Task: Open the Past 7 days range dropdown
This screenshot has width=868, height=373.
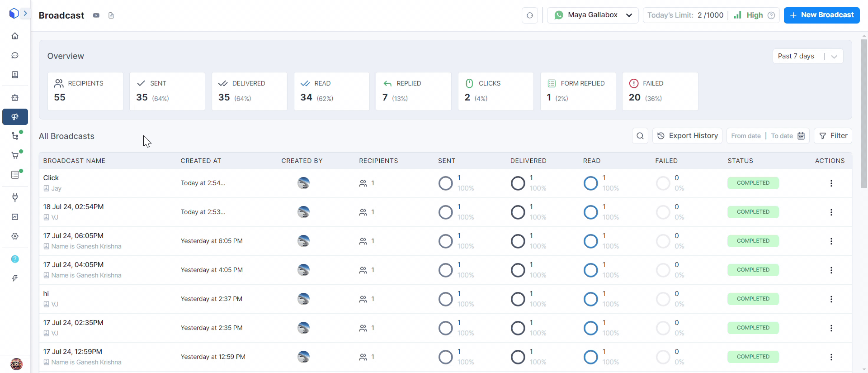Action: [x=807, y=56]
